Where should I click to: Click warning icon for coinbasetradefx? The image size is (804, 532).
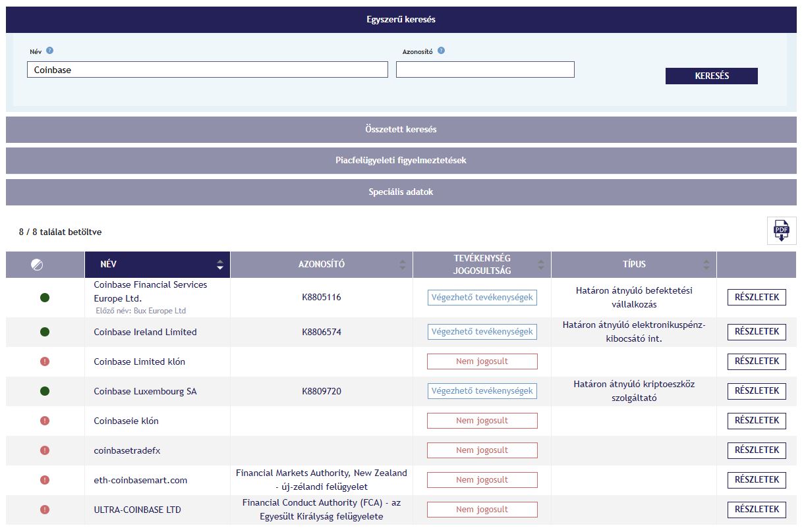click(x=45, y=450)
